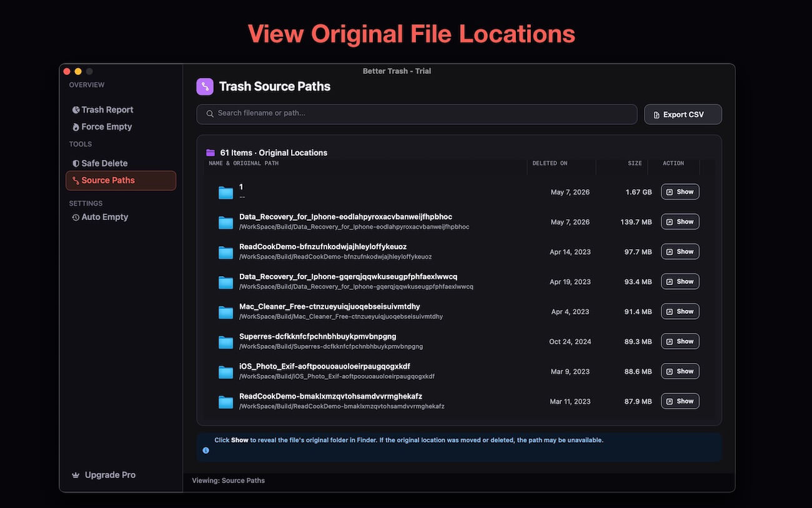The image size is (812, 508).
Task: Click the "61 Items · Original Locations" title
Action: tap(274, 153)
